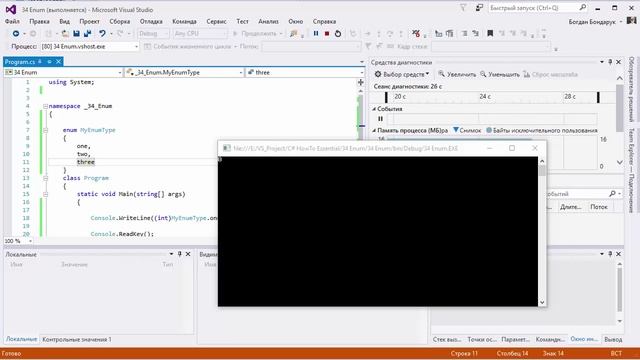Click the Undo icon
640x360 pixels.
click(102, 33)
